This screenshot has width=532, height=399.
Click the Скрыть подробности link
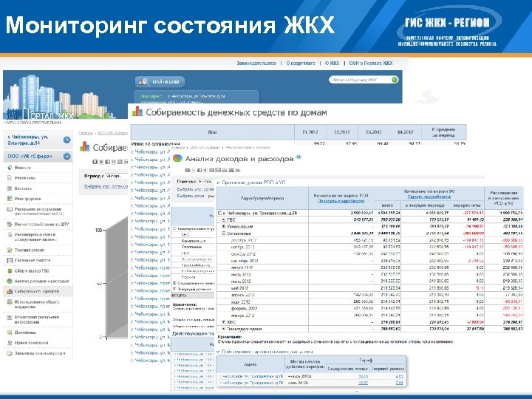tap(429, 197)
